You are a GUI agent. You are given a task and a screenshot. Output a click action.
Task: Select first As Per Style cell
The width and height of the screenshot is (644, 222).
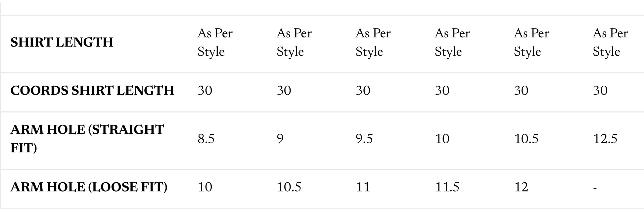coord(215,42)
